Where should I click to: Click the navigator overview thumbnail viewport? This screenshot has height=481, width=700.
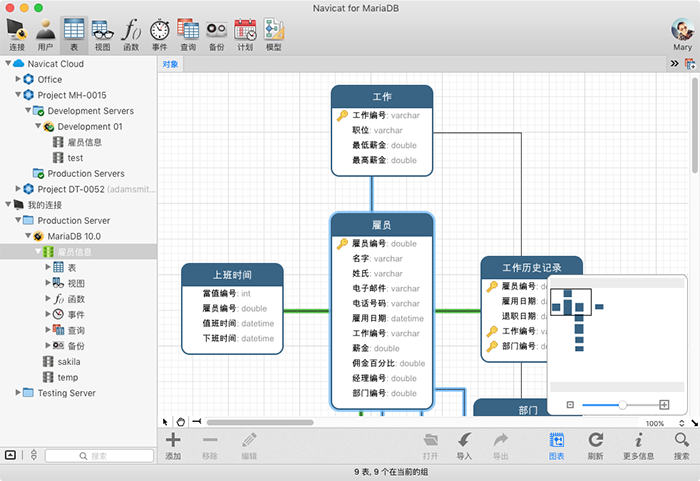click(x=571, y=302)
